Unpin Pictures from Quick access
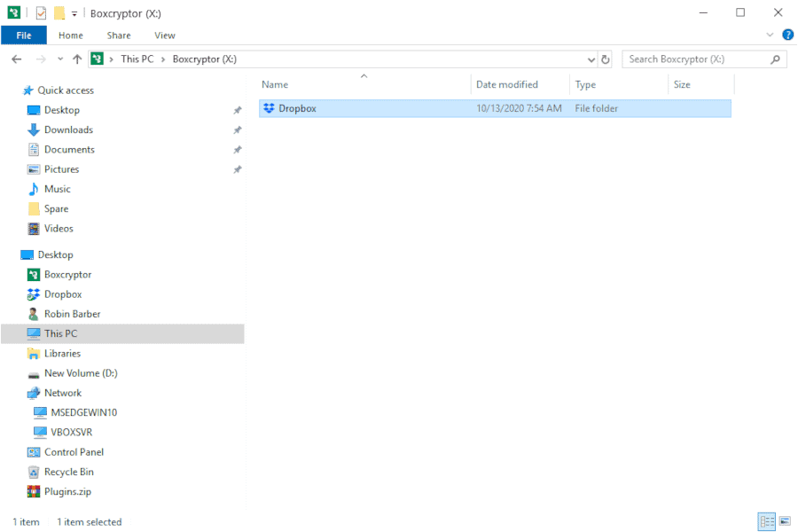 238,168
